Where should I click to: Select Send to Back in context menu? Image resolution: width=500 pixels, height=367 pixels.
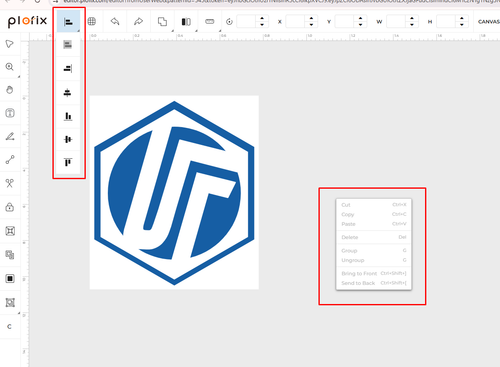tap(374, 283)
